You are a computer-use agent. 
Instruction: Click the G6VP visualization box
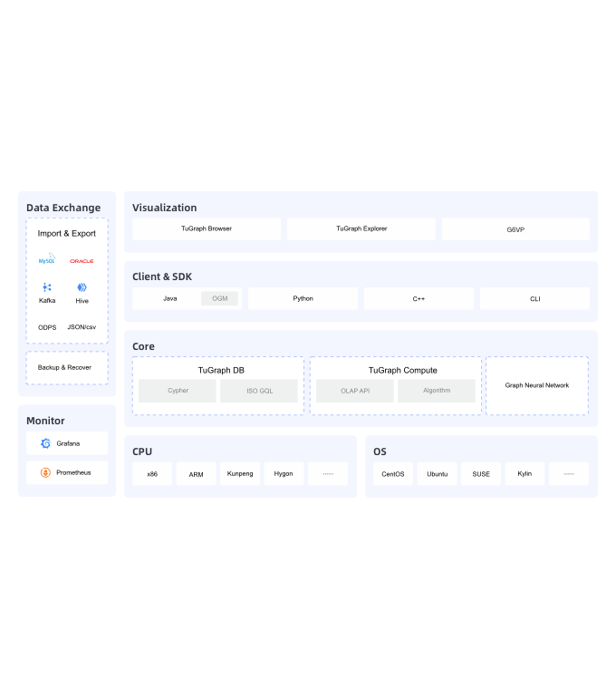[x=515, y=229]
